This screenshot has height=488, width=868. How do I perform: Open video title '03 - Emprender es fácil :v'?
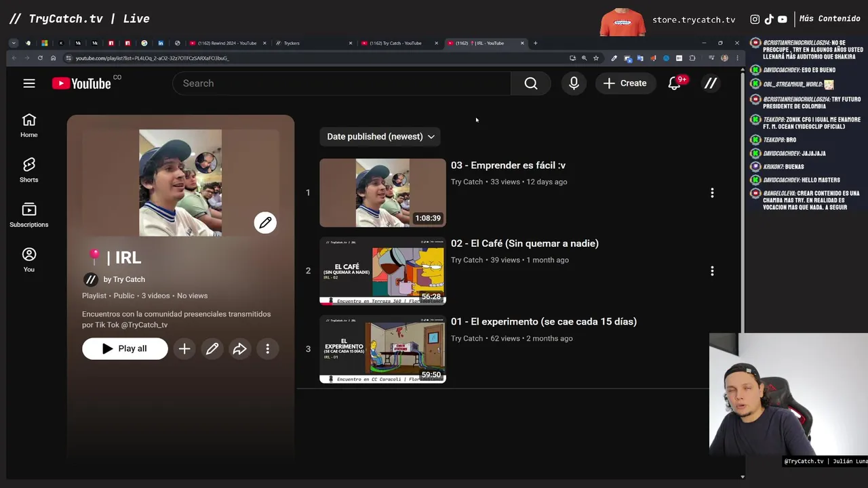click(x=508, y=165)
